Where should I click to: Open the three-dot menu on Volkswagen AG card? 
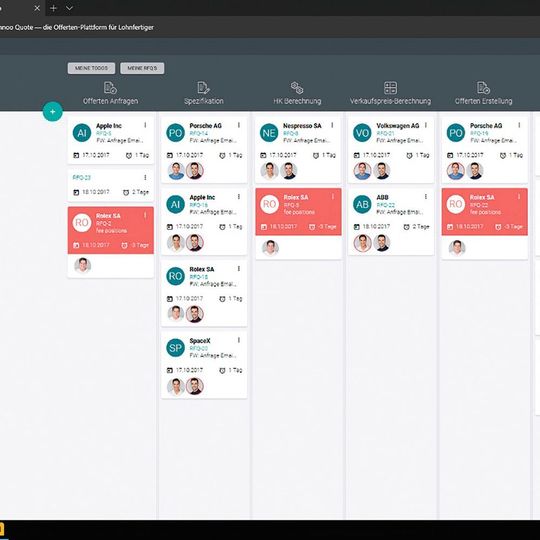coord(426,125)
